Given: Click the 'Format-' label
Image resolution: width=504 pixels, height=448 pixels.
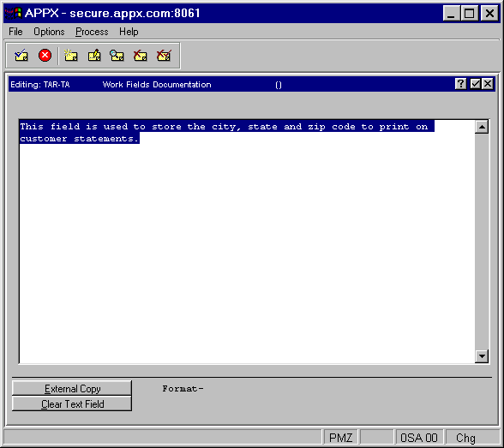Looking at the screenshot, I should pyautogui.click(x=183, y=389).
